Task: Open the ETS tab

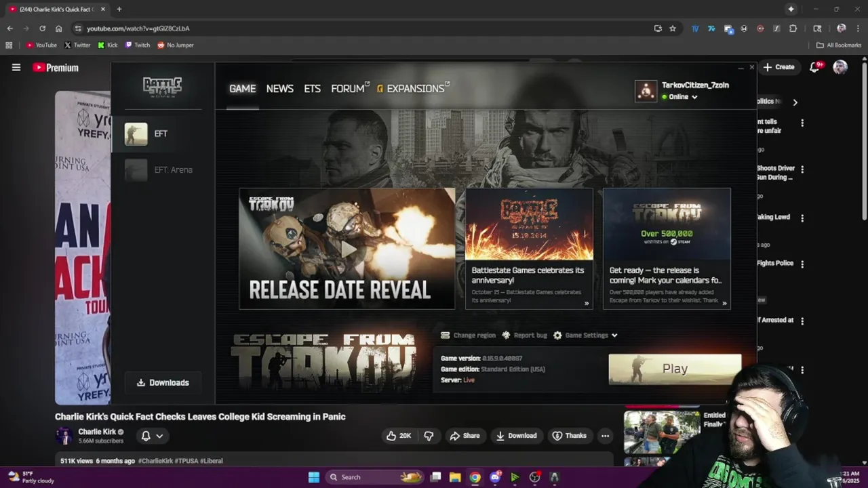Action: [312, 89]
